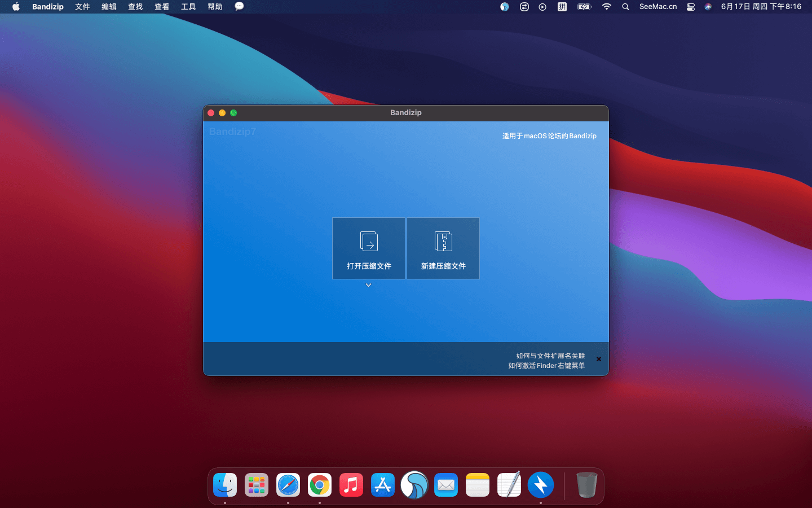812x508 pixels.
Task: Expand the recent files chevron below 打开压缩文件
Action: click(x=368, y=285)
